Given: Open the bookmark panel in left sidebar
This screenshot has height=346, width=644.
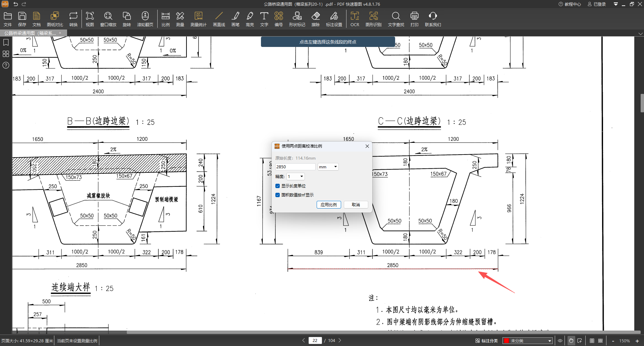Looking at the screenshot, I should (6, 43).
